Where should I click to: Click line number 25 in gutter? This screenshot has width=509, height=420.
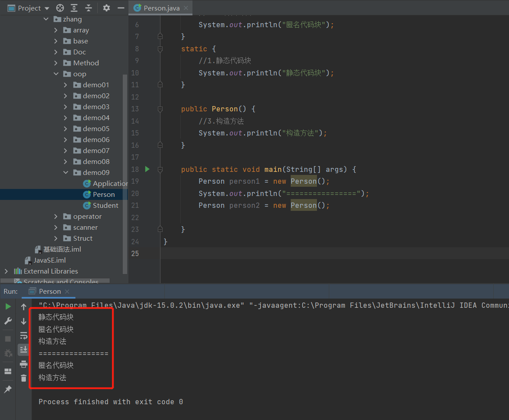point(135,253)
